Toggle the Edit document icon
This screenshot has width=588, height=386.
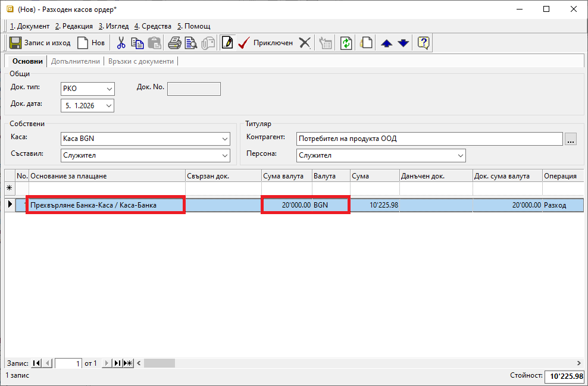click(227, 43)
